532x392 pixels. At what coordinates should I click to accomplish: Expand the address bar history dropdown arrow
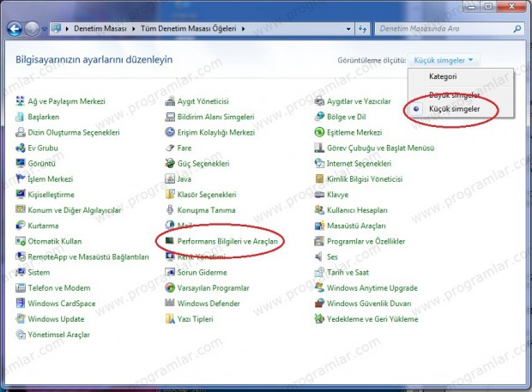[x=348, y=29]
